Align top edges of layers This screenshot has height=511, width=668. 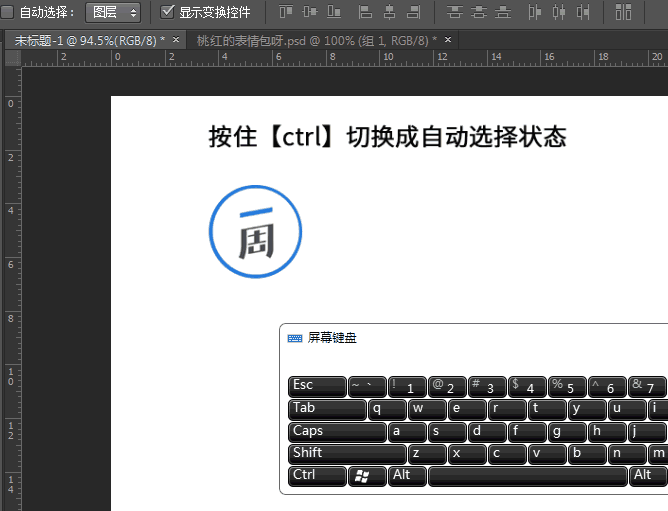pyautogui.click(x=286, y=12)
